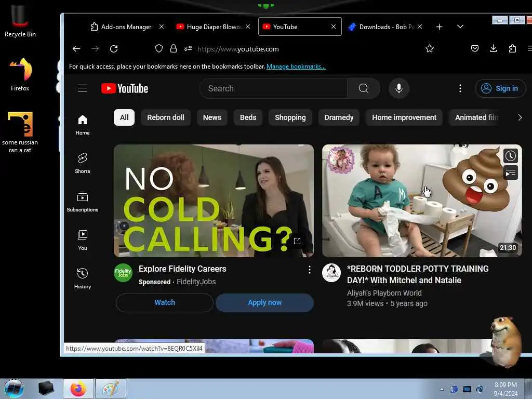532x399 pixels.
Task: Show hidden system tray icons
Action: [442, 389]
